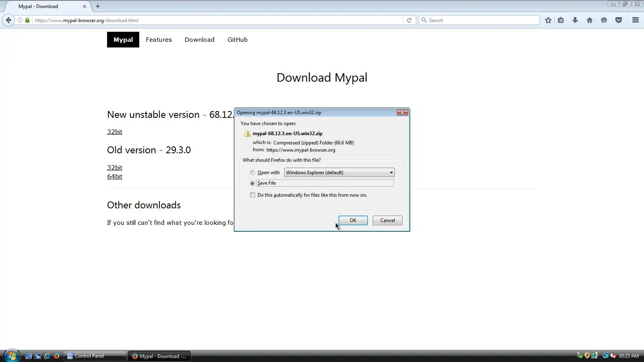The height and width of the screenshot is (362, 644).
Task: Save page to Pocket
Action: tap(619, 20)
